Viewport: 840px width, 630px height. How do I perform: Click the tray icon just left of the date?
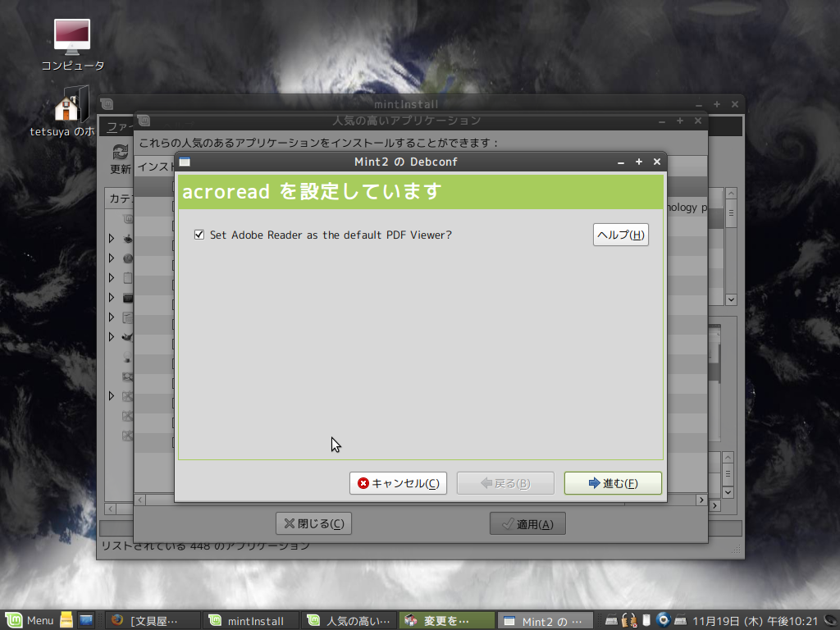[680, 620]
